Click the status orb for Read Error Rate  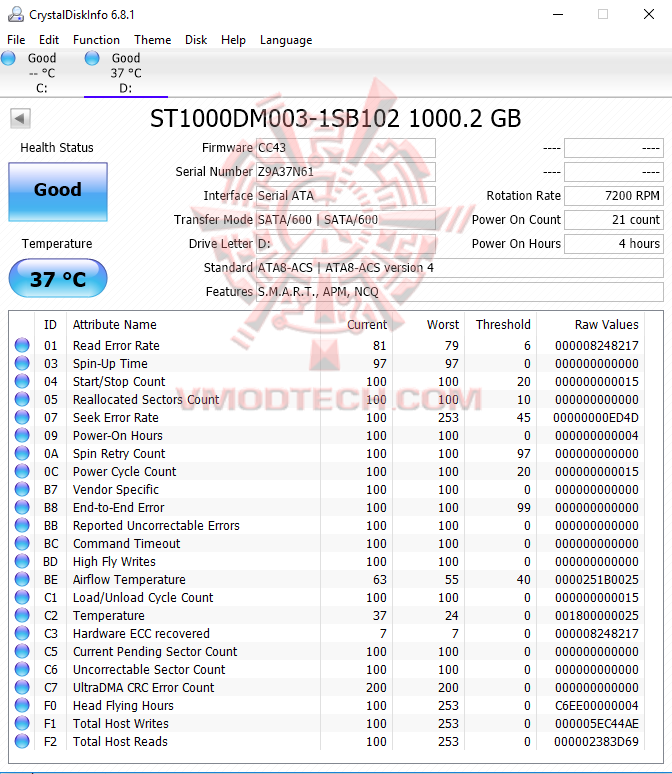coord(22,345)
